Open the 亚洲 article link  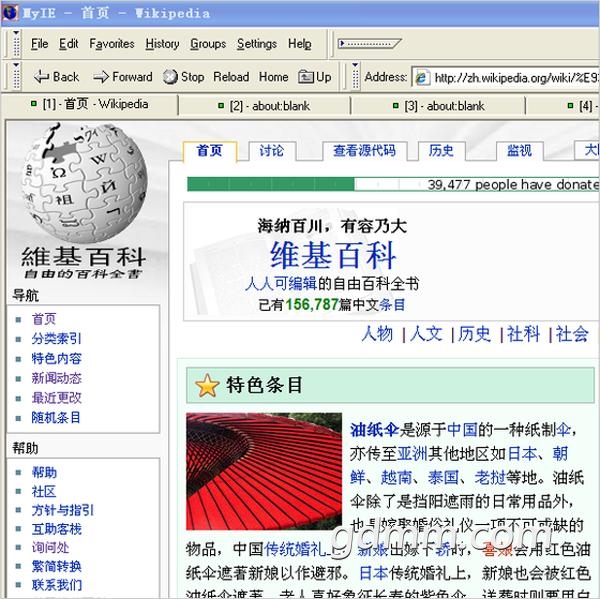tap(412, 454)
